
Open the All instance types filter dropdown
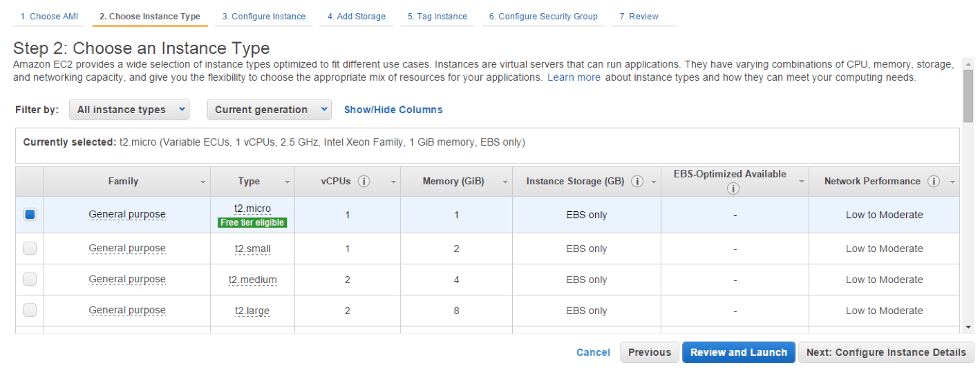129,110
